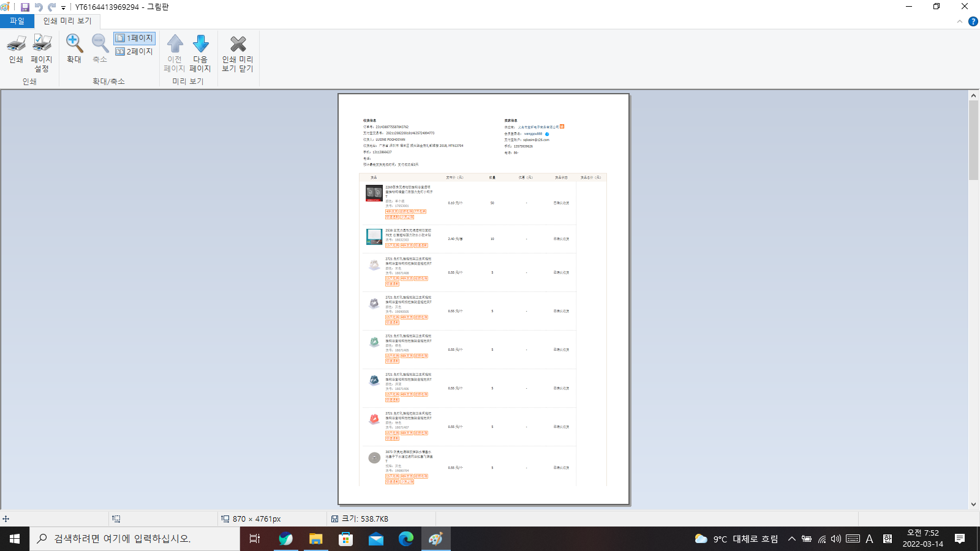The height and width of the screenshot is (551, 980).
Task: Open Mail app from taskbar
Action: 376,539
